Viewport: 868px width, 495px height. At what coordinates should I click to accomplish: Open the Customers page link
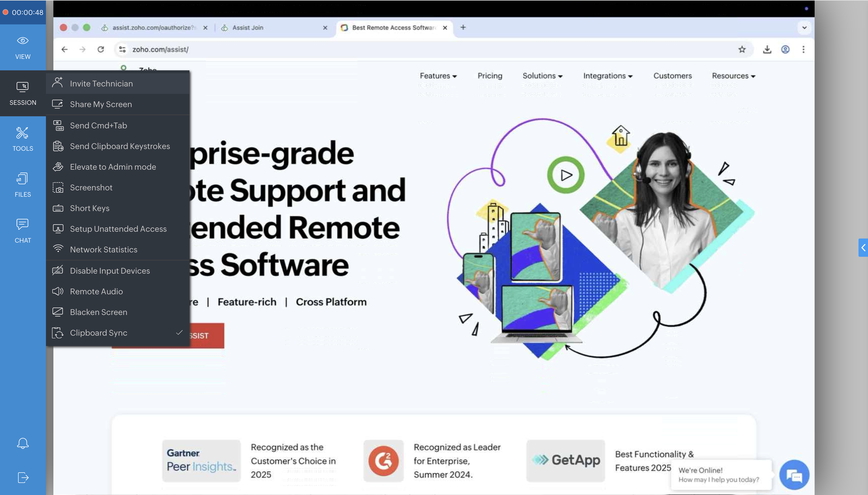point(672,76)
